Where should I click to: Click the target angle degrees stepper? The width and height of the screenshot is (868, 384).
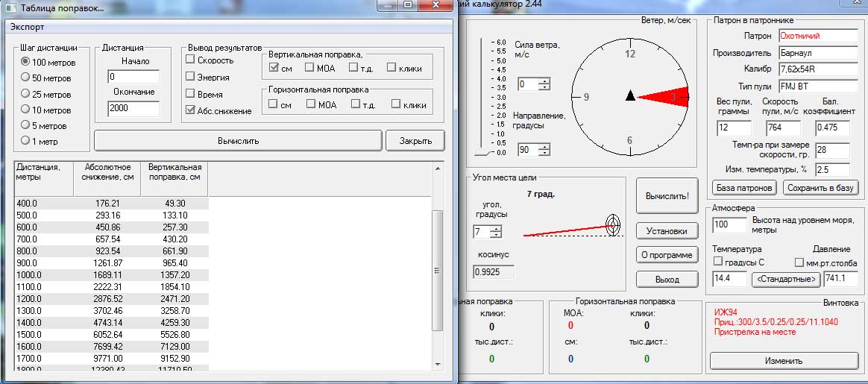tap(495, 232)
